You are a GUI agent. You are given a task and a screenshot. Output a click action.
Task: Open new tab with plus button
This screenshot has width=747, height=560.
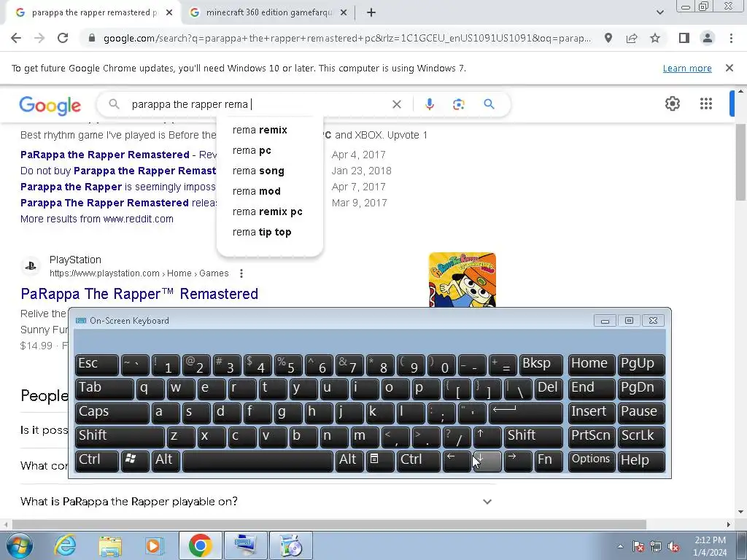[371, 13]
